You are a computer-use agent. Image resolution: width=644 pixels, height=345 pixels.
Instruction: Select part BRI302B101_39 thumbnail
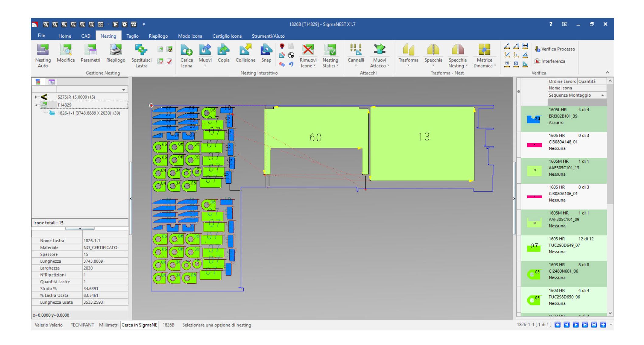(x=534, y=119)
